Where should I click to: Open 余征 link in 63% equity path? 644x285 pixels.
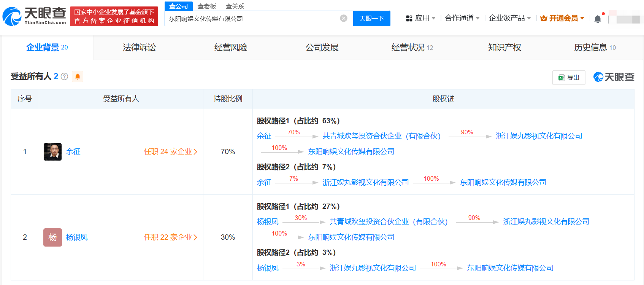pyautogui.click(x=264, y=136)
